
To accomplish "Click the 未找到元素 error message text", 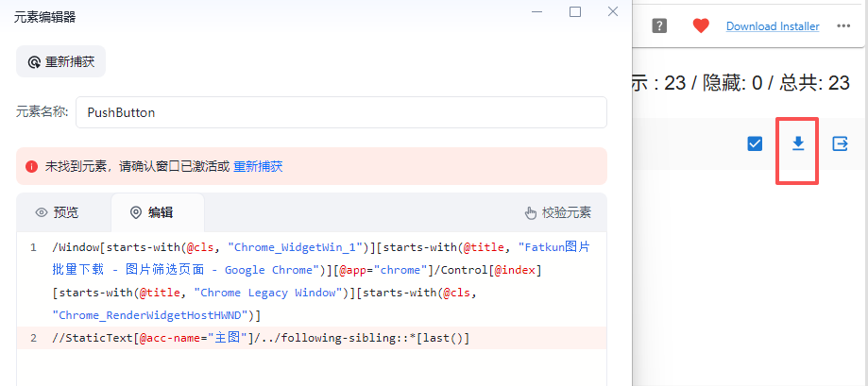I will pyautogui.click(x=137, y=166).
